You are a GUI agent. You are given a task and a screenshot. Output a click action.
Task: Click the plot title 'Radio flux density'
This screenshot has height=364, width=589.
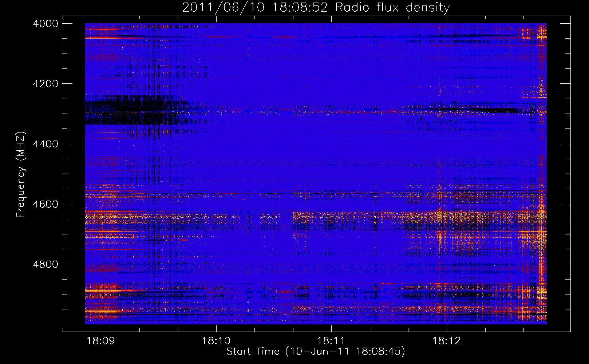[x=392, y=7]
